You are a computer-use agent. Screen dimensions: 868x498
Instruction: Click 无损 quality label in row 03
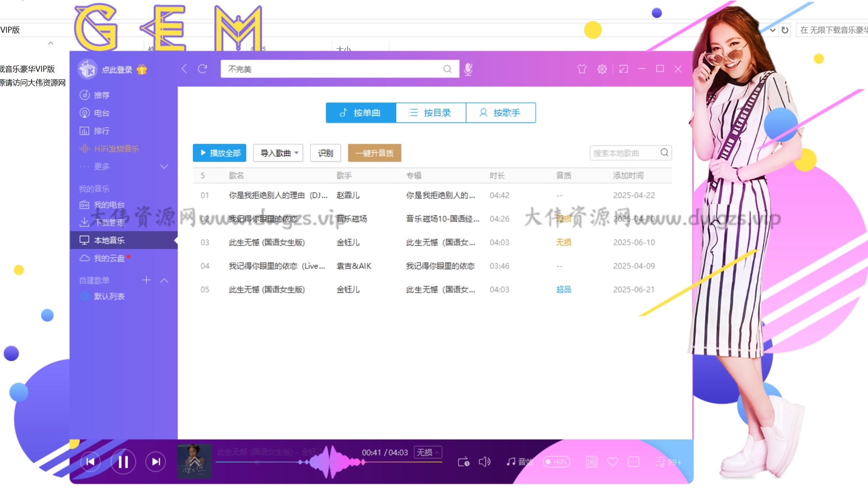point(564,242)
